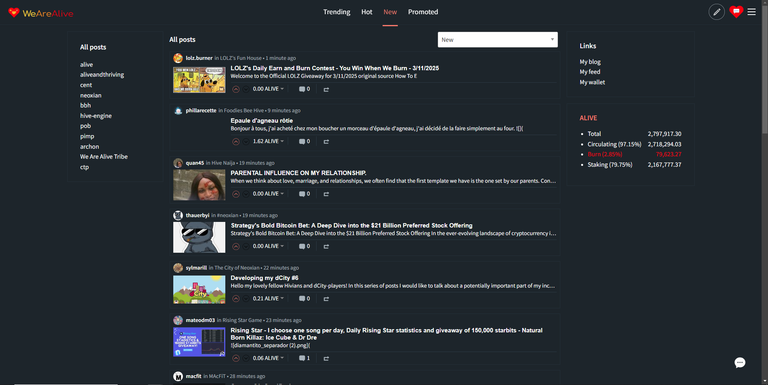Viewport: 768px width, 385px height.
Task: Reblog the Epaule d'agneau rôtie post
Action: [326, 142]
